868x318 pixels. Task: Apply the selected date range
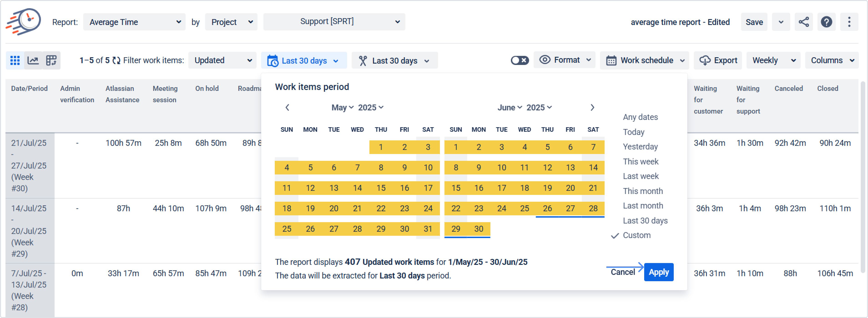pyautogui.click(x=659, y=272)
